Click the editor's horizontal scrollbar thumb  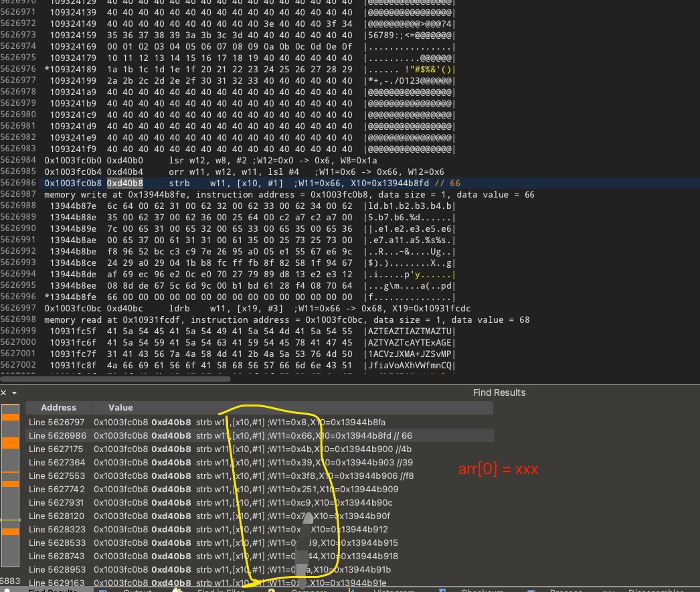pos(116,379)
